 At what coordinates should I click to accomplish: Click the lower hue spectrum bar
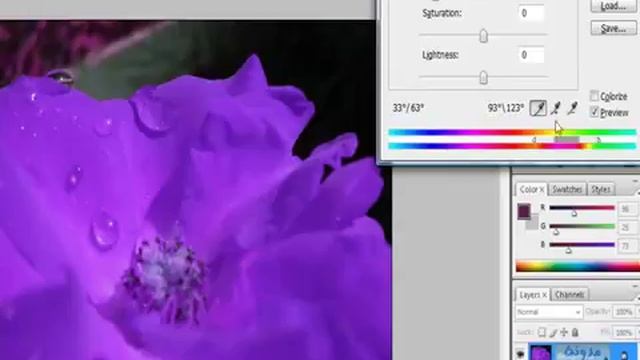point(512,146)
